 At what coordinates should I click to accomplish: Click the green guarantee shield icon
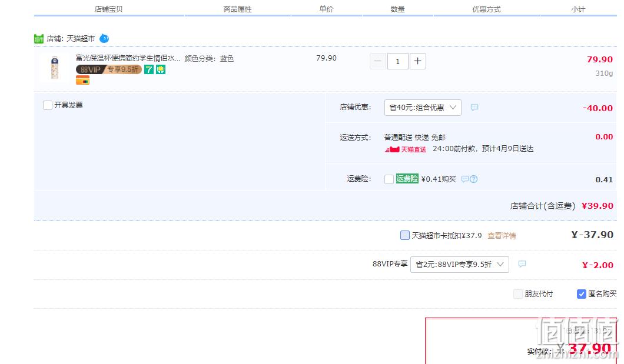pos(161,69)
